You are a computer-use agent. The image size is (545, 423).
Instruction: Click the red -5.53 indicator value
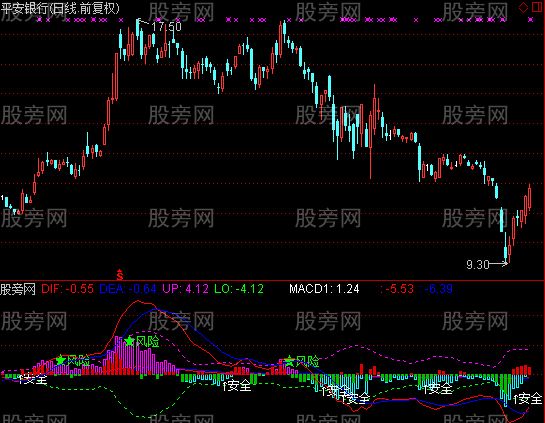click(399, 289)
